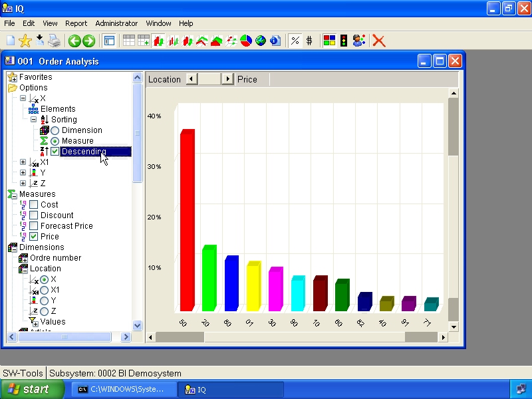Click the blue information icon
Screen dimensions: 532x399
[x=275, y=41]
